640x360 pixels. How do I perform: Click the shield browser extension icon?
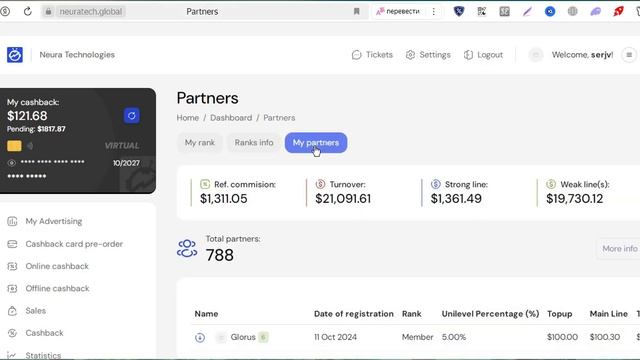click(x=459, y=11)
